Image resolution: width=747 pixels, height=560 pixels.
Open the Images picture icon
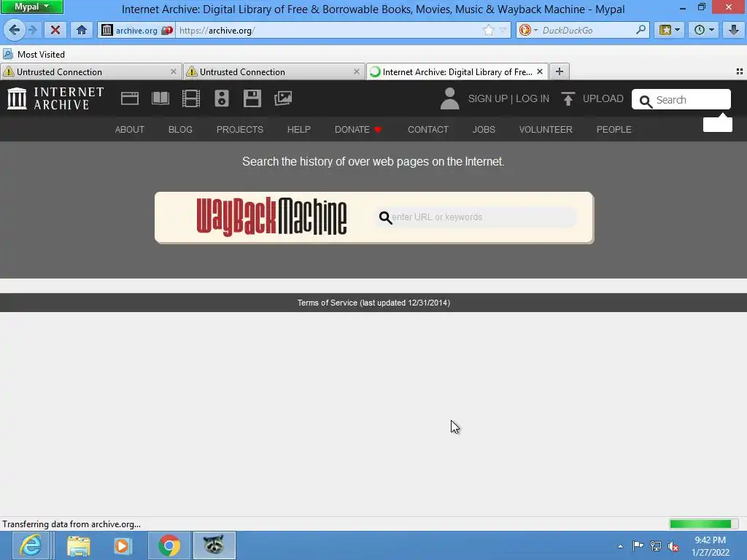coord(283,98)
